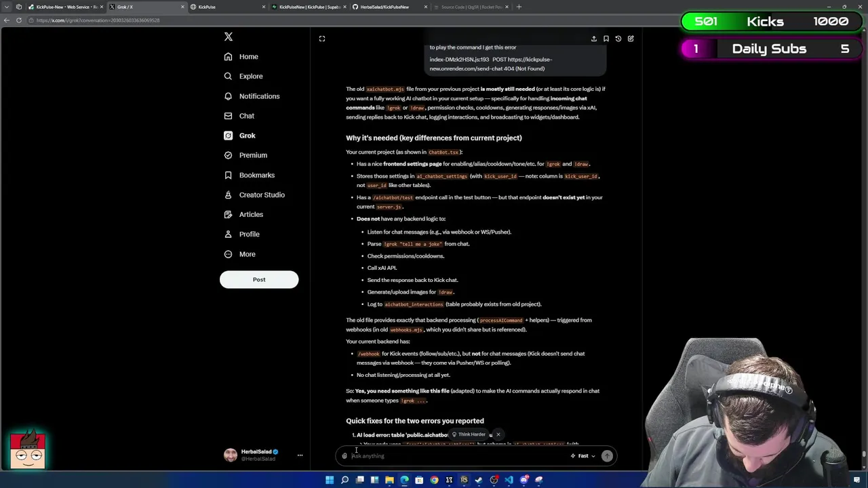Open Windows Start menu

(x=330, y=480)
